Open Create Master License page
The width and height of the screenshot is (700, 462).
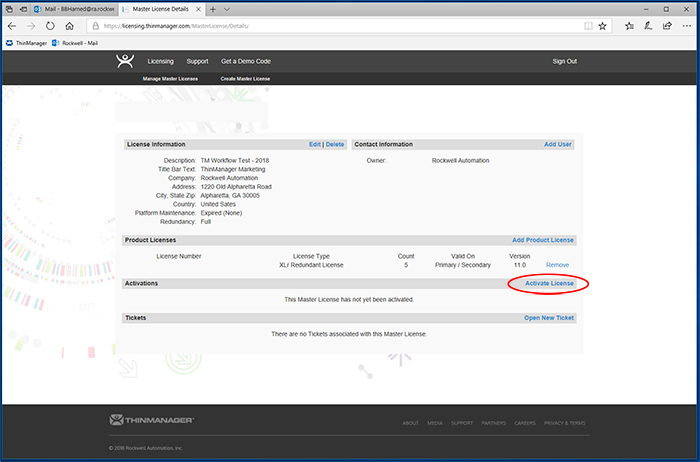click(245, 79)
